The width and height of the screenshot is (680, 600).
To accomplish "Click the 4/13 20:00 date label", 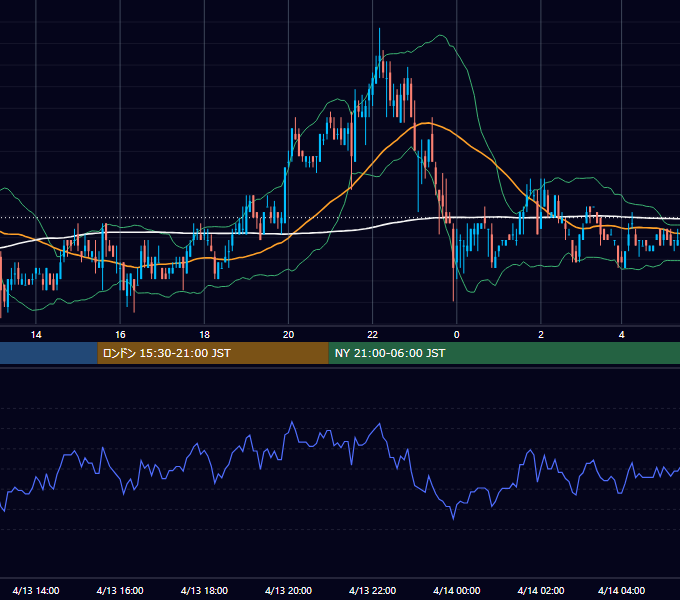I will click(288, 590).
